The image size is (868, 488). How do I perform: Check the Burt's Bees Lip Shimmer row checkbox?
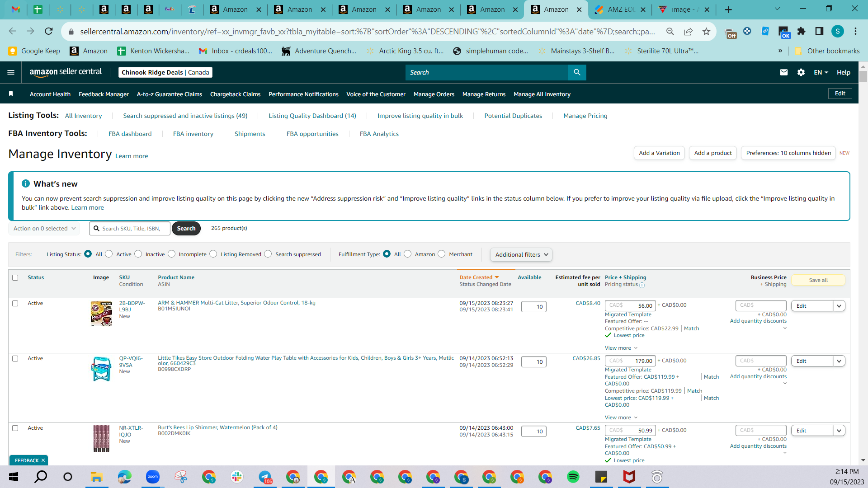click(x=15, y=428)
